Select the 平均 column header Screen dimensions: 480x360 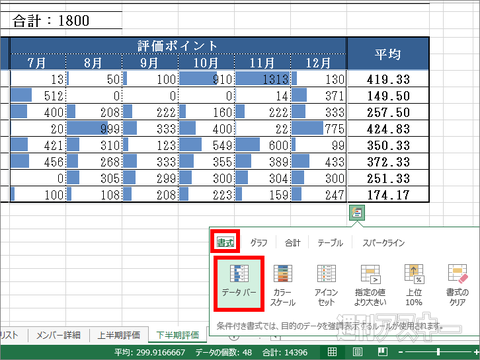click(x=388, y=54)
